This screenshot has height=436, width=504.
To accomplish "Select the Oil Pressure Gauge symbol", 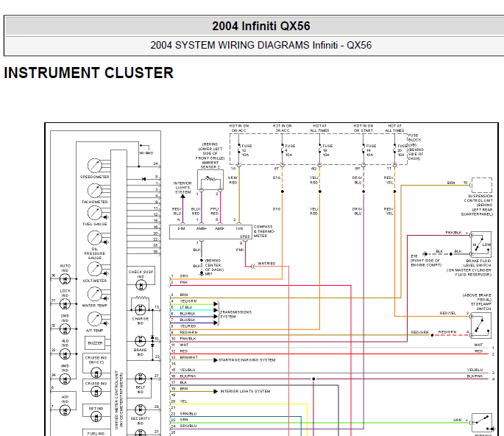I will click(x=95, y=238).
